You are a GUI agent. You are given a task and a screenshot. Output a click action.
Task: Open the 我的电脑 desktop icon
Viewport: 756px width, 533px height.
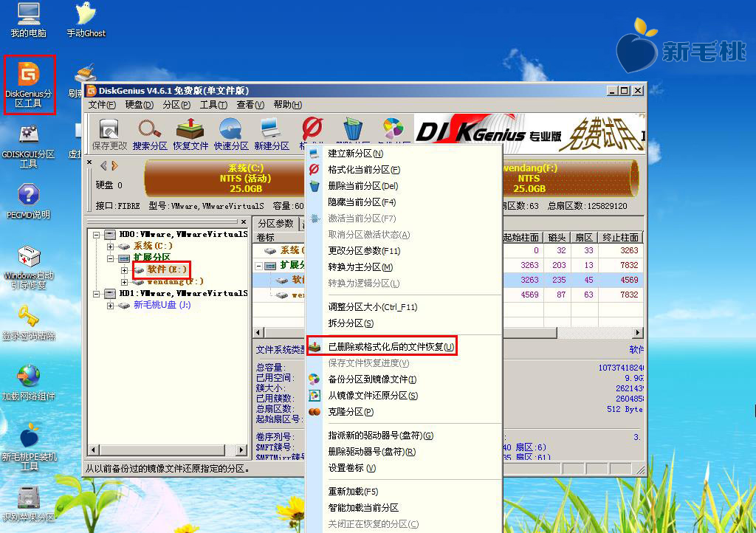(29, 20)
